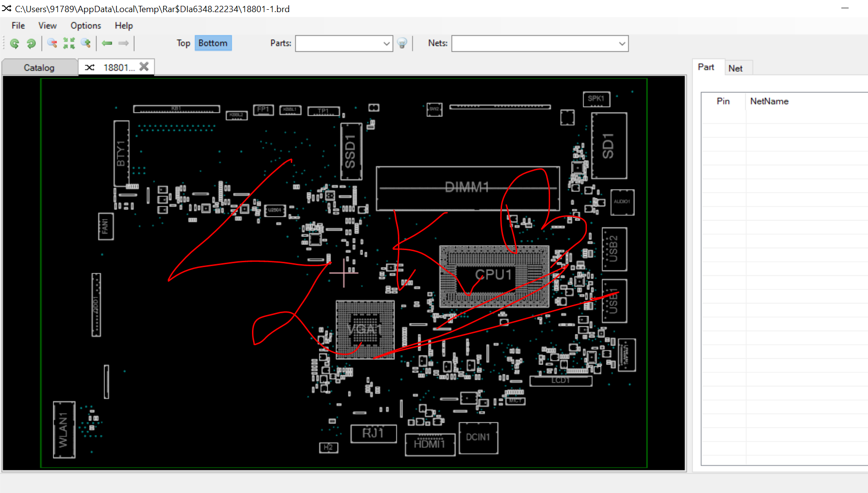
Task: Select the SSD1 connector
Action: pyautogui.click(x=351, y=151)
